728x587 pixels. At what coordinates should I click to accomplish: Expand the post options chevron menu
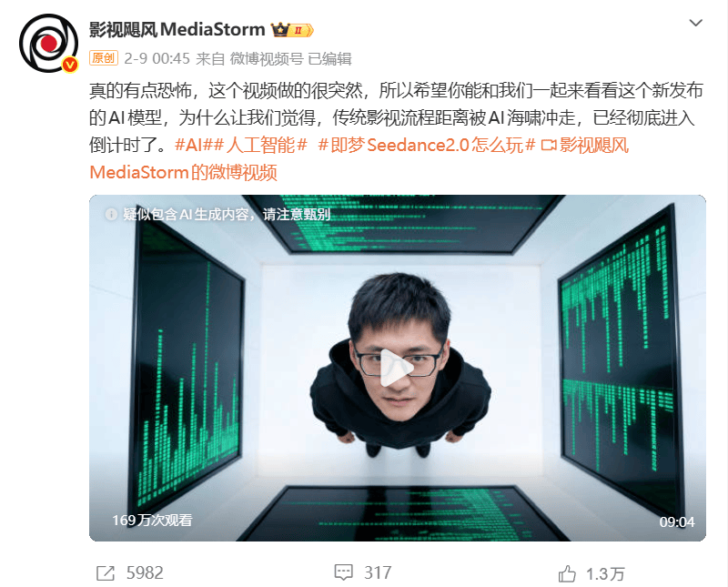[695, 23]
